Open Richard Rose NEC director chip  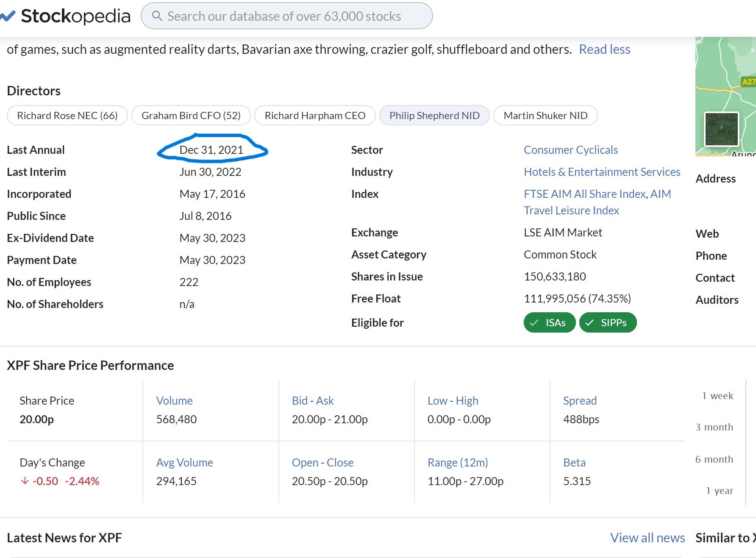[67, 115]
